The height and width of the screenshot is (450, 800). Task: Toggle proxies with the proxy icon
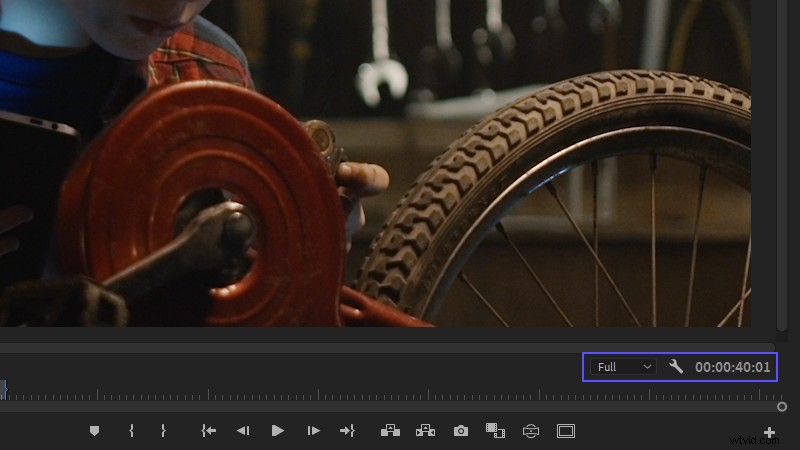pyautogui.click(x=531, y=431)
